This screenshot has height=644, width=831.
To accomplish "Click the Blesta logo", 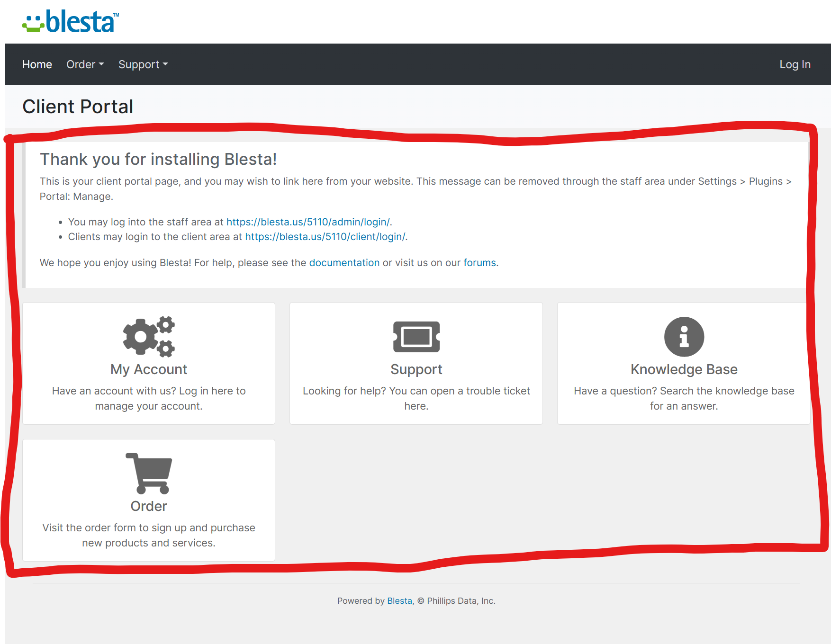I will pos(71,22).
